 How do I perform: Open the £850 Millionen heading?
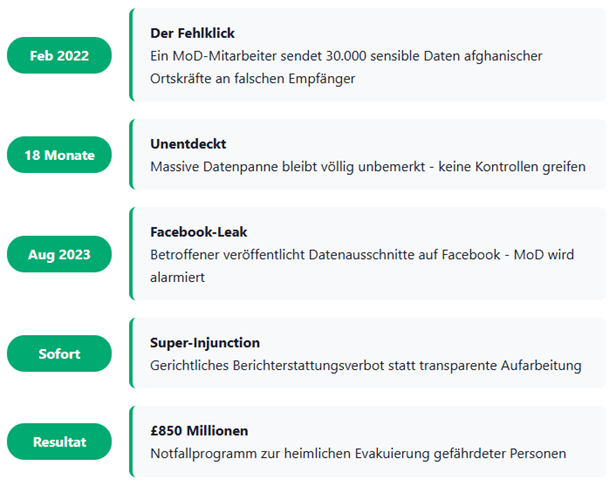(x=199, y=430)
